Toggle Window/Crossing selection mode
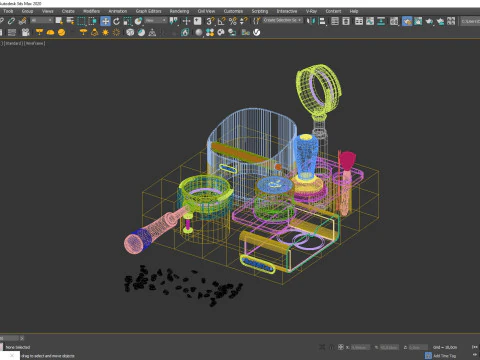Screen dimensions: 480x360 click(92, 21)
